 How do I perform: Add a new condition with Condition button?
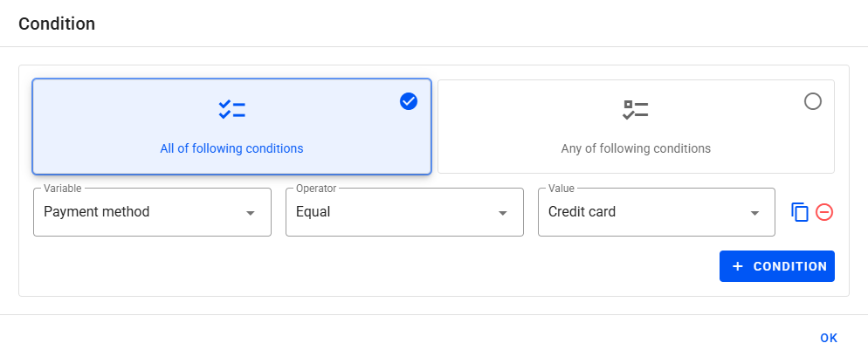point(777,266)
